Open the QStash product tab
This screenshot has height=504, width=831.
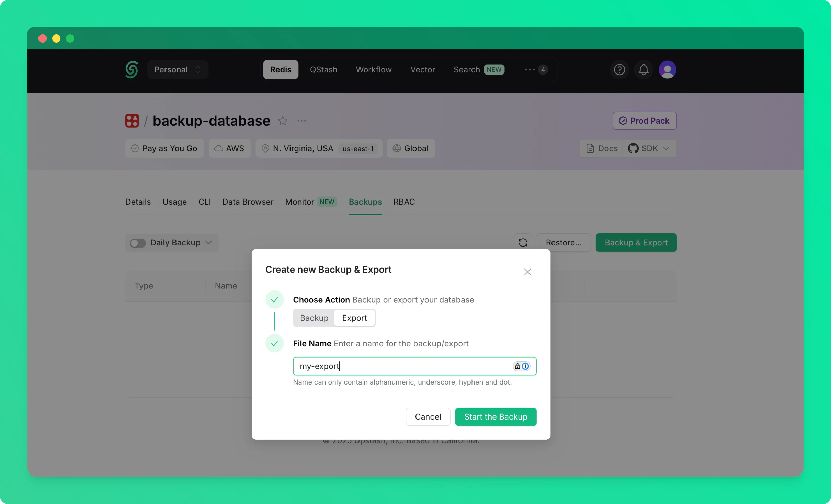click(x=323, y=70)
